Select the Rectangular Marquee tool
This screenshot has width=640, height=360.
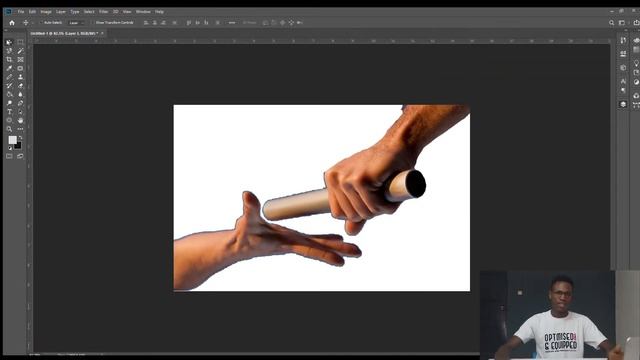(20, 42)
